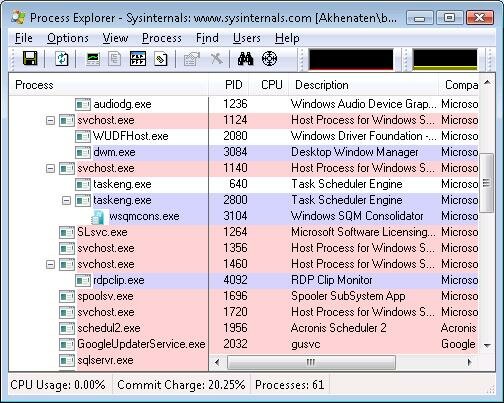Click the vertical scrollbar down arrow
504x403 pixels.
coord(487,346)
